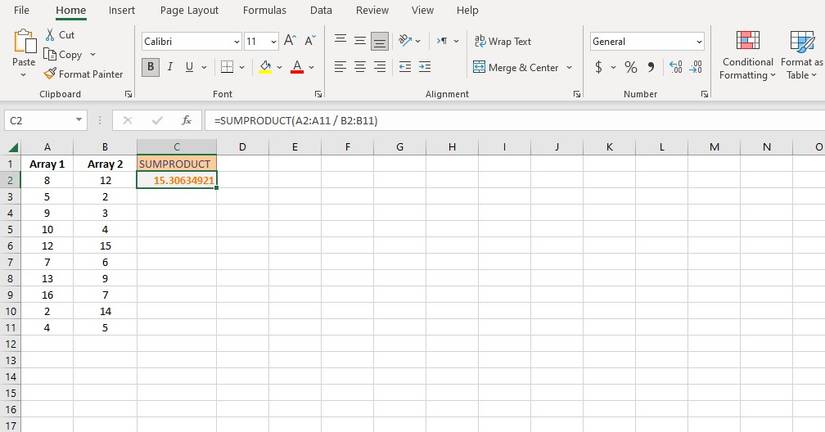Click the Array 1 header cell
The width and height of the screenshot is (825, 432).
click(x=47, y=164)
